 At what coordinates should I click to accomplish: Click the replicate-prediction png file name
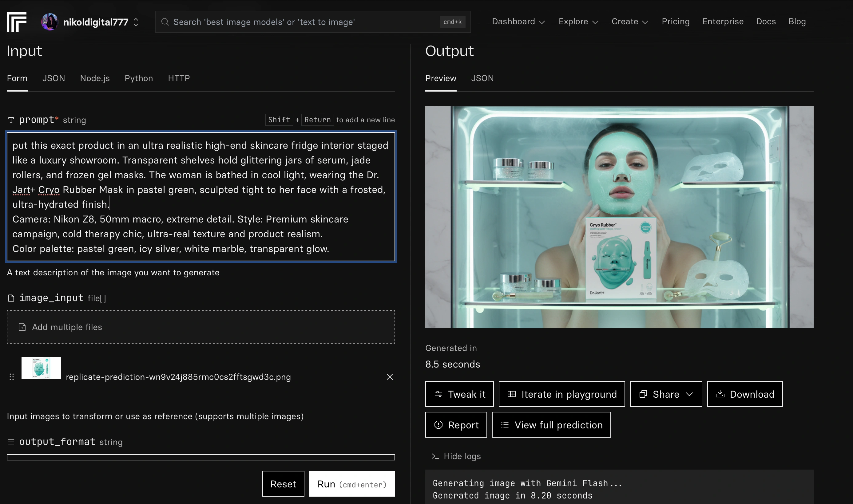[x=178, y=377]
